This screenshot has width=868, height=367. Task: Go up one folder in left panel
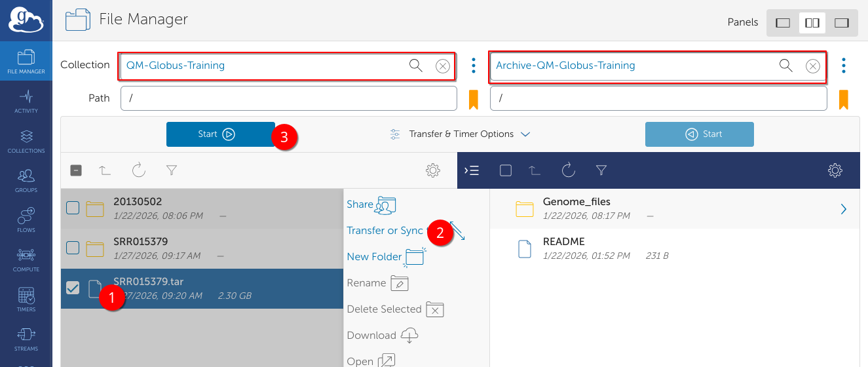[105, 170]
